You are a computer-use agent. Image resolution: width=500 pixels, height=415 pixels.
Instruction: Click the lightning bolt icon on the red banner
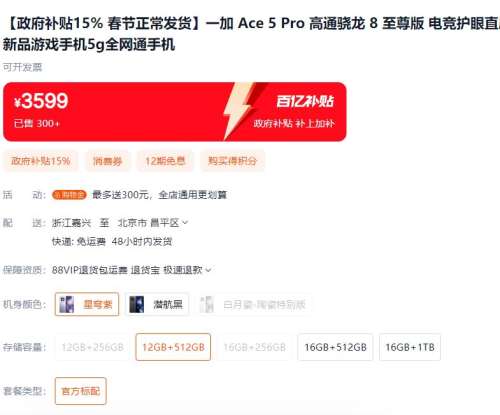pyautogui.click(x=239, y=111)
